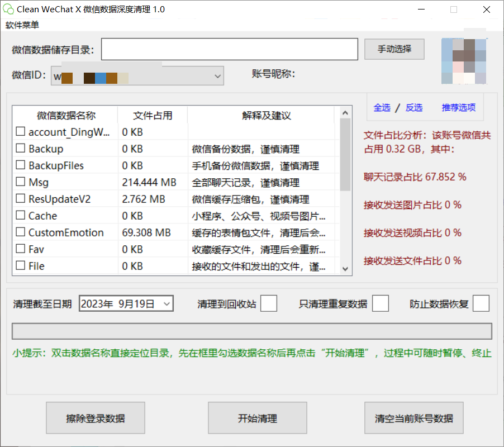Screen dimensions: 504x447
Task: Open the 清理截至日期 date dropdown
Action: 167,303
